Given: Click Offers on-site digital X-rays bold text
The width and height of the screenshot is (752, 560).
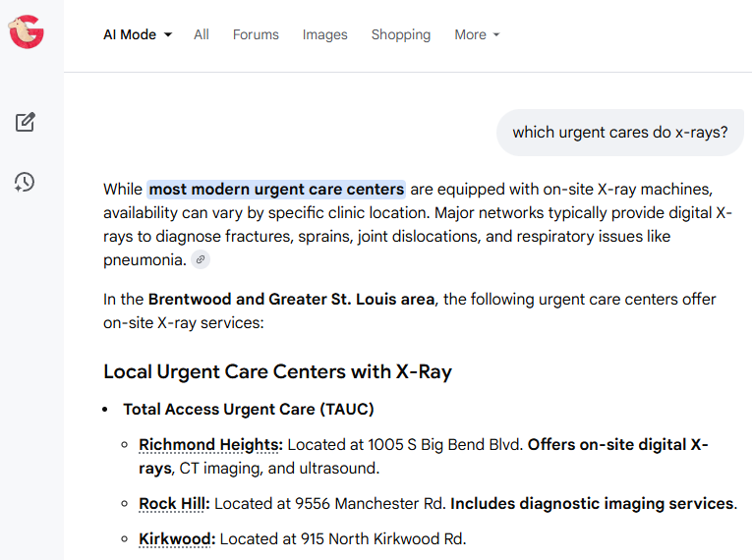Looking at the screenshot, I should 617,445.
